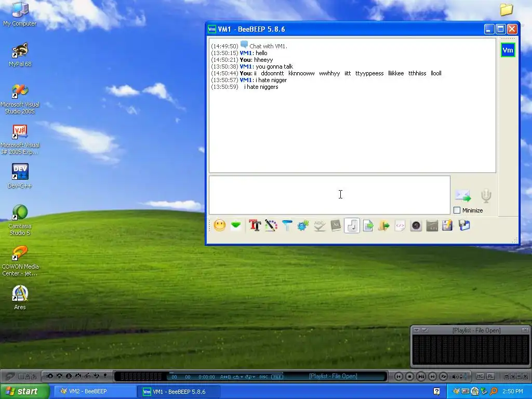This screenshot has width=532, height=399.
Task: Select the Vm user avatar in sidebar
Action: point(508,50)
